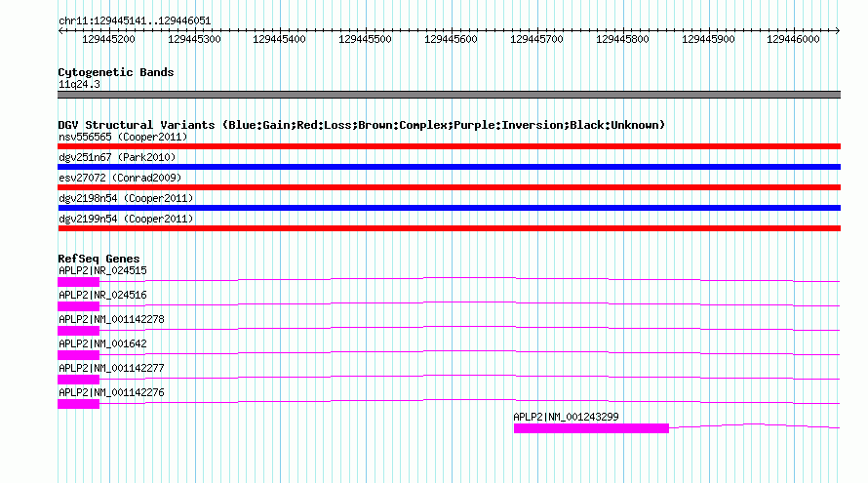The height and width of the screenshot is (483, 868).
Task: Select ruler position 129445500
Action: tap(365, 39)
